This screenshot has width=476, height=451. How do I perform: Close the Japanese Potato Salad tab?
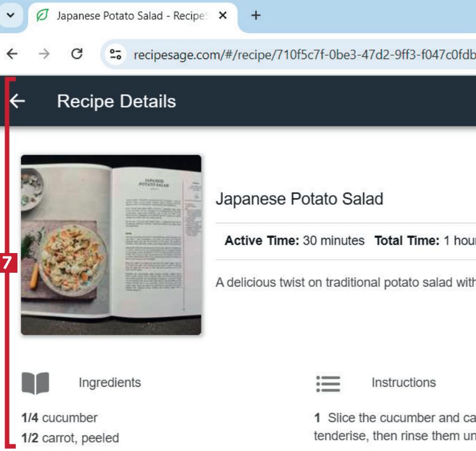click(x=223, y=16)
